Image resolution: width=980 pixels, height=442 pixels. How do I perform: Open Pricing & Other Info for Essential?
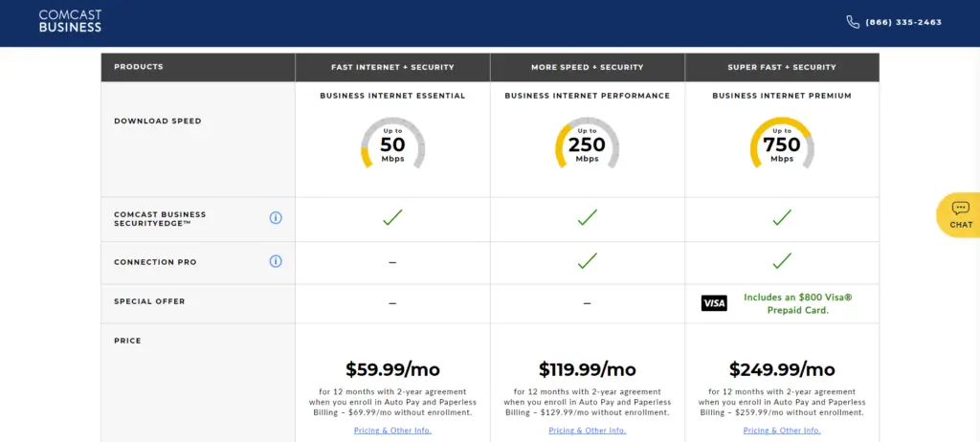click(x=392, y=431)
